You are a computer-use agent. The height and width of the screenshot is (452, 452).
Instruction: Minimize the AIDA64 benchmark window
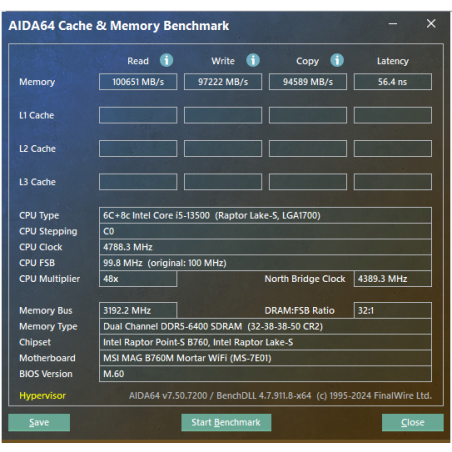pyautogui.click(x=393, y=24)
